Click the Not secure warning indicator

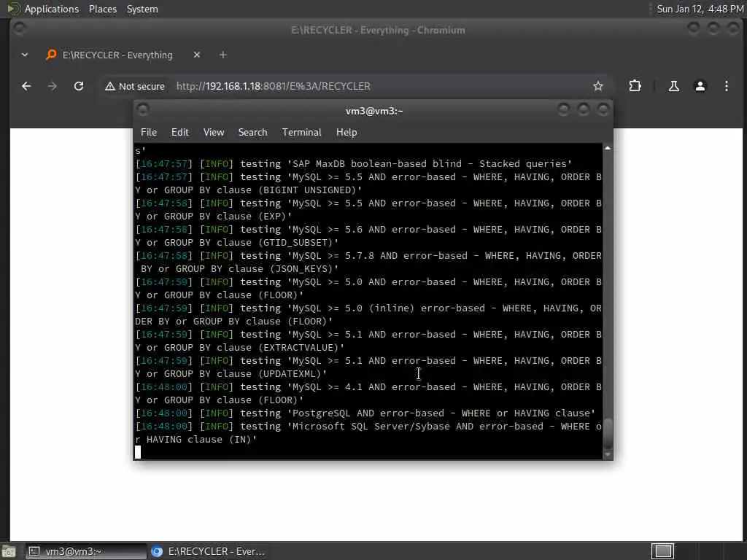pos(135,86)
